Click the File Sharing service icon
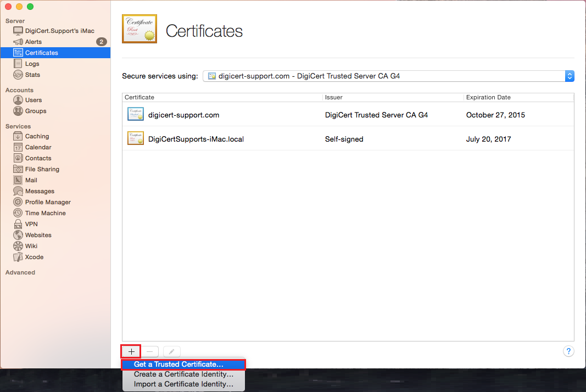This screenshot has width=586, height=392. point(18,169)
